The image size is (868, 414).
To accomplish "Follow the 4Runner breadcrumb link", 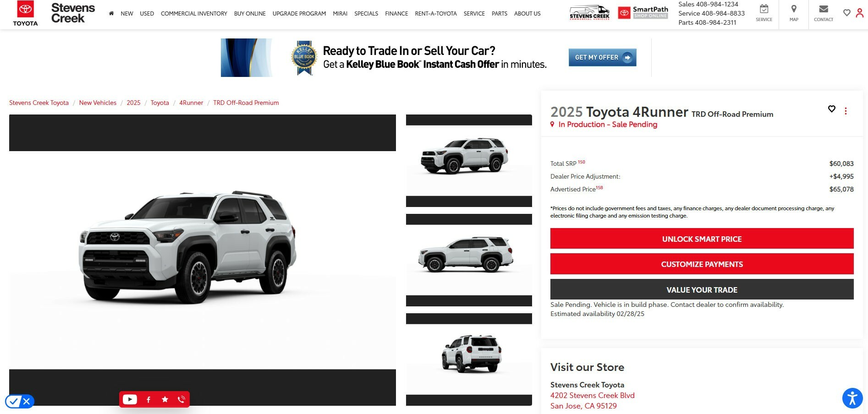I will [x=191, y=103].
